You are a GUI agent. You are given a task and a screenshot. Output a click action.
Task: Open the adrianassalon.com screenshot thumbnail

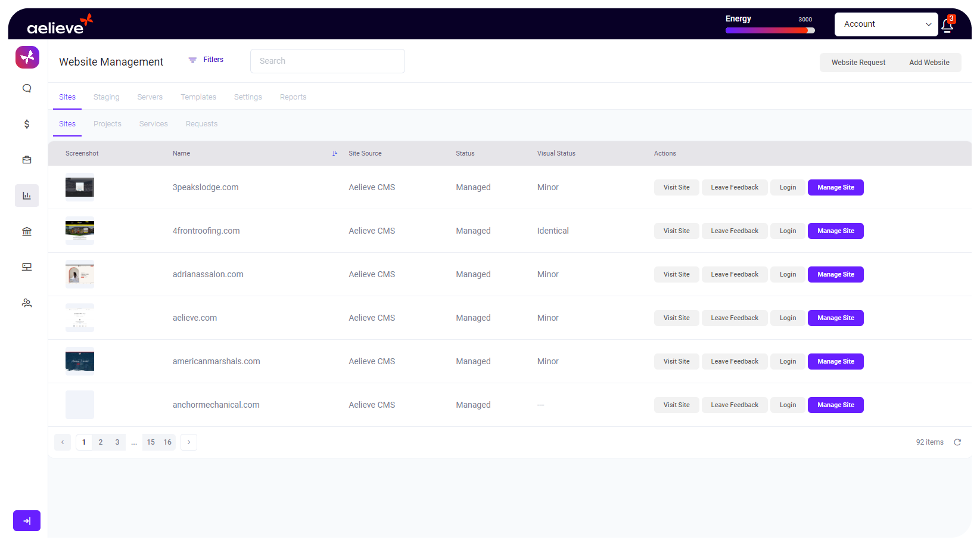tap(80, 274)
